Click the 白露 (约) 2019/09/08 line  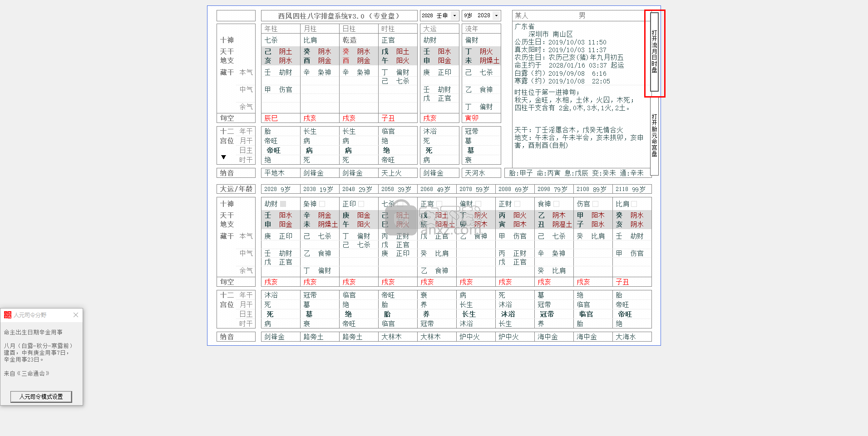[x=560, y=73]
